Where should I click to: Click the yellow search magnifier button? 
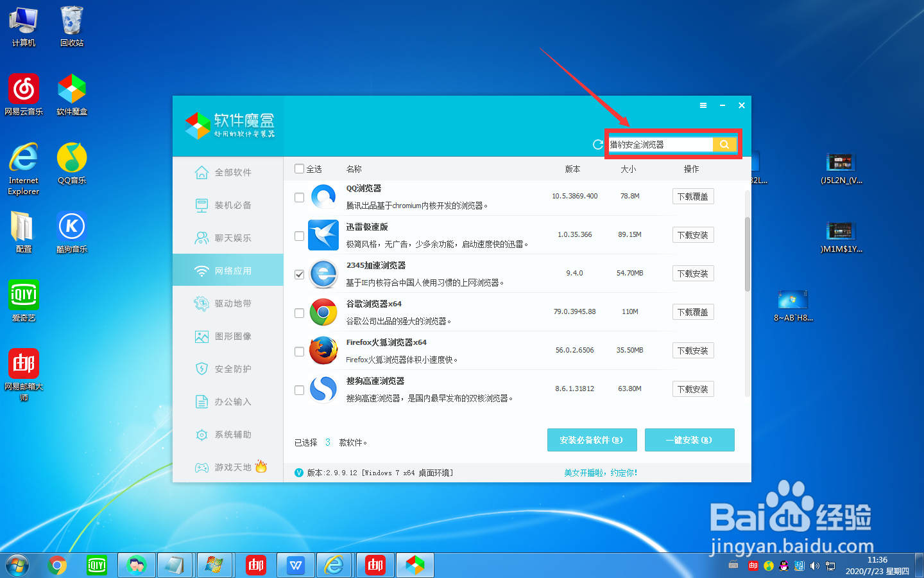pyautogui.click(x=724, y=144)
